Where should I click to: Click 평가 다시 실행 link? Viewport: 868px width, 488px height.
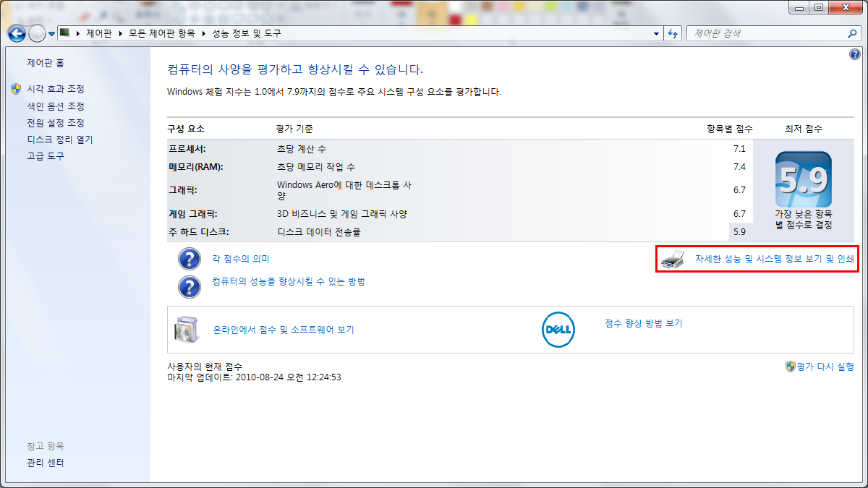825,367
